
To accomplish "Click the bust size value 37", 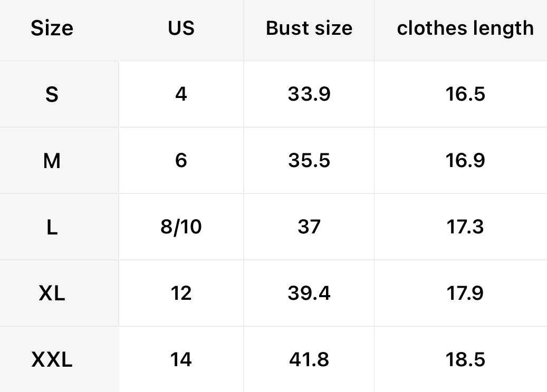I will 309,227.
